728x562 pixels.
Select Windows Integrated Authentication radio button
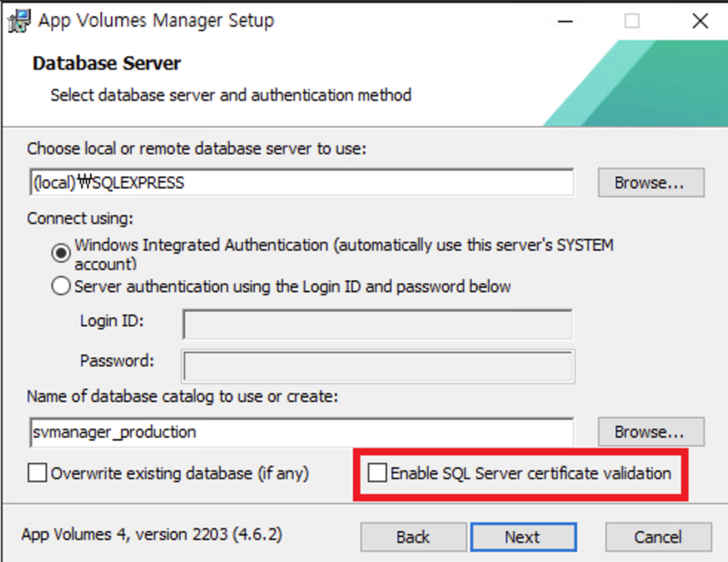pos(61,253)
